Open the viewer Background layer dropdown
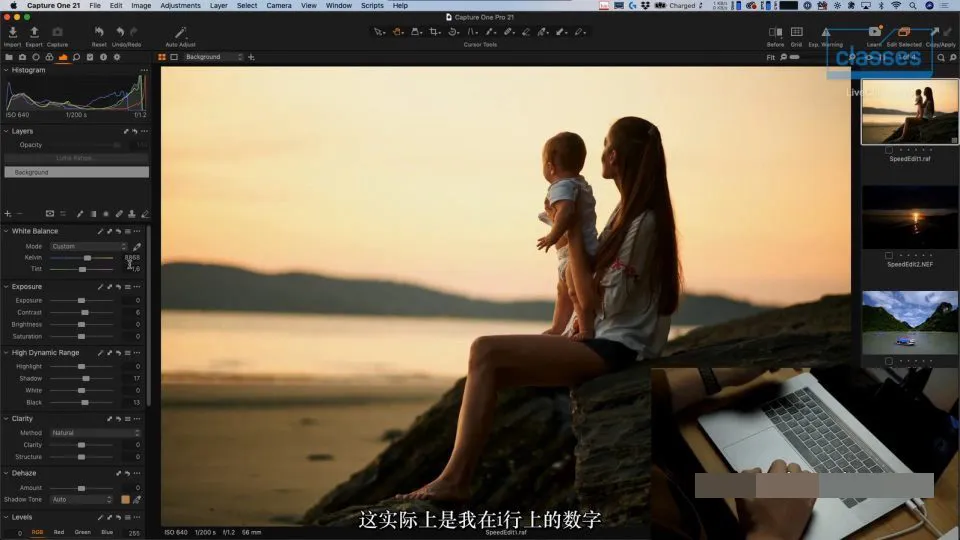 (213, 57)
